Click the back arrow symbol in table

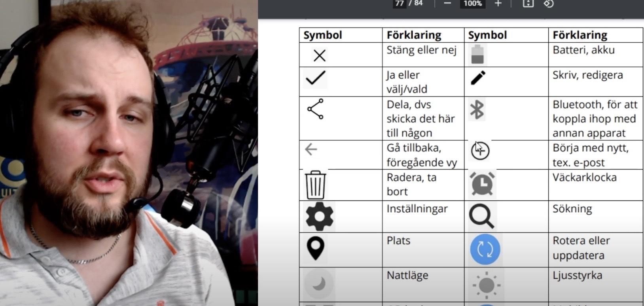coord(311,149)
